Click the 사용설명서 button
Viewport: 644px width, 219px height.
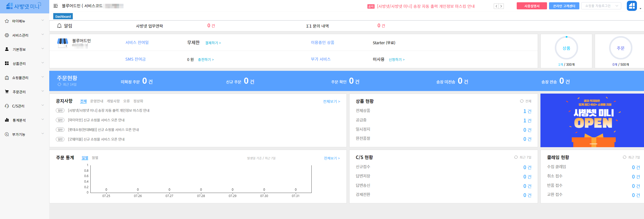pos(532,6)
